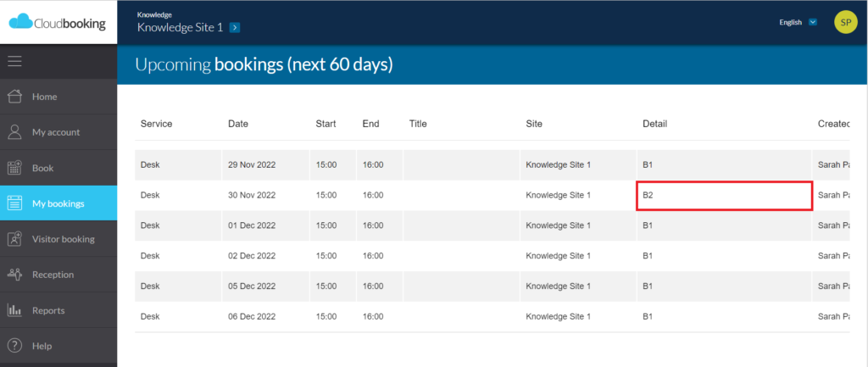Select the 29 Nov 2022 booking row
Image resolution: width=868 pixels, height=367 pixels.
point(492,165)
